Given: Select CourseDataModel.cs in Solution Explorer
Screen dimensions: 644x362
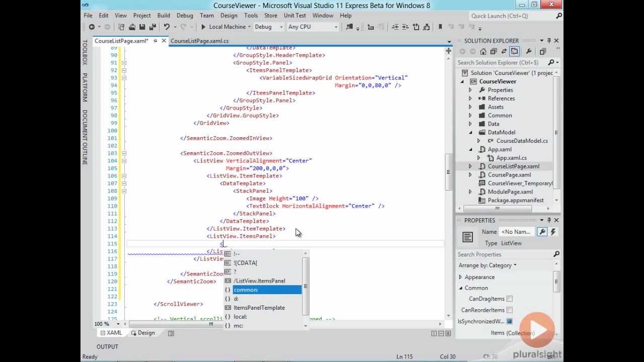Looking at the screenshot, I should [x=522, y=141].
